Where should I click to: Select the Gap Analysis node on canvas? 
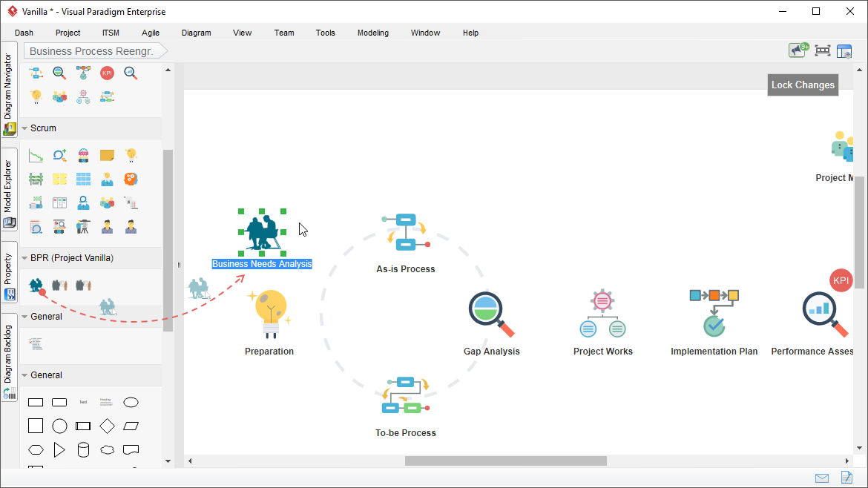pos(491,314)
